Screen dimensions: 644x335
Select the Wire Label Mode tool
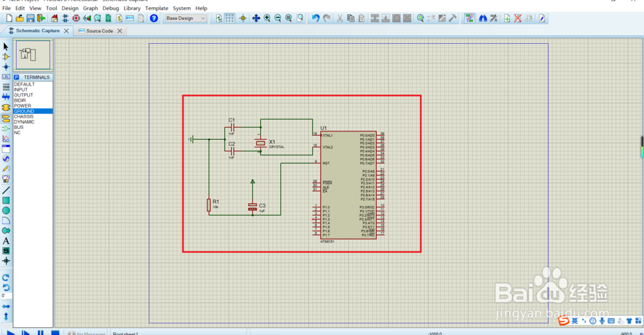[6, 77]
